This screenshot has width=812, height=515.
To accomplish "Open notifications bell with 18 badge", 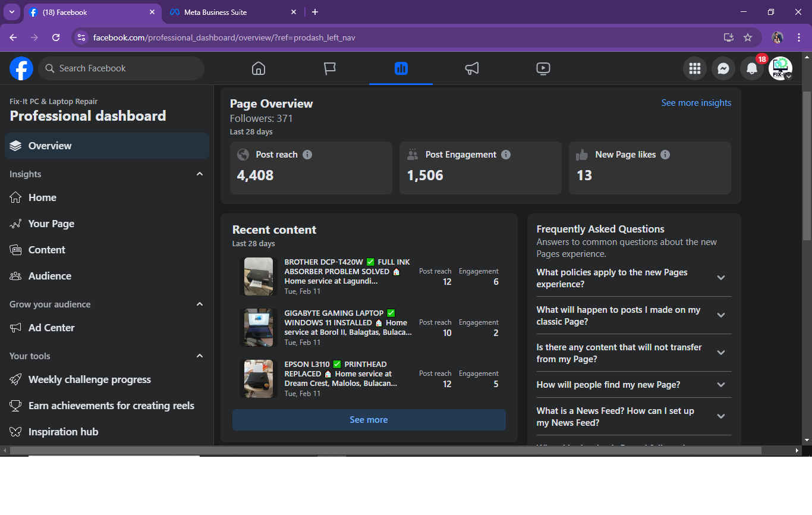I will 752,68.
